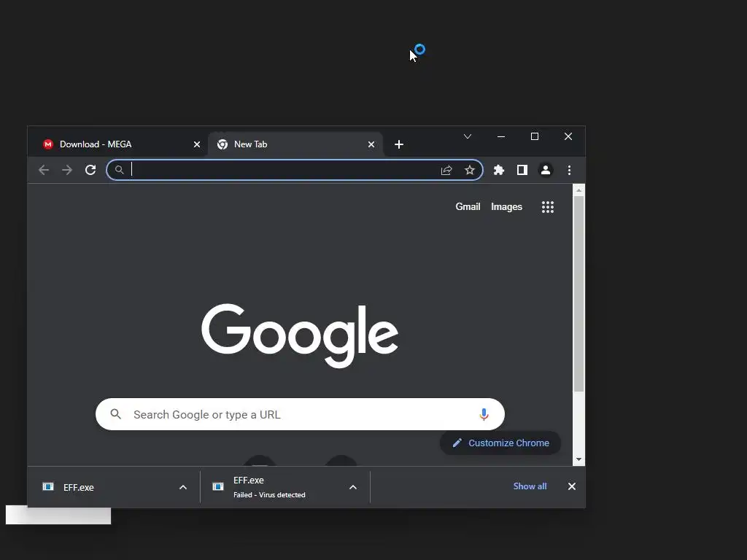Click the 'Failed - Virus detected' status text
Image resolution: width=747 pixels, height=560 pixels.
click(x=269, y=495)
